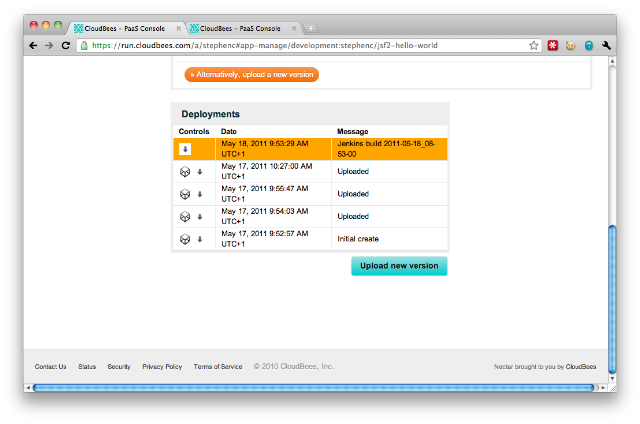Screen dimensions: 640x424
Task: Bookmark the page using the star icon
Action: pyautogui.click(x=533, y=46)
